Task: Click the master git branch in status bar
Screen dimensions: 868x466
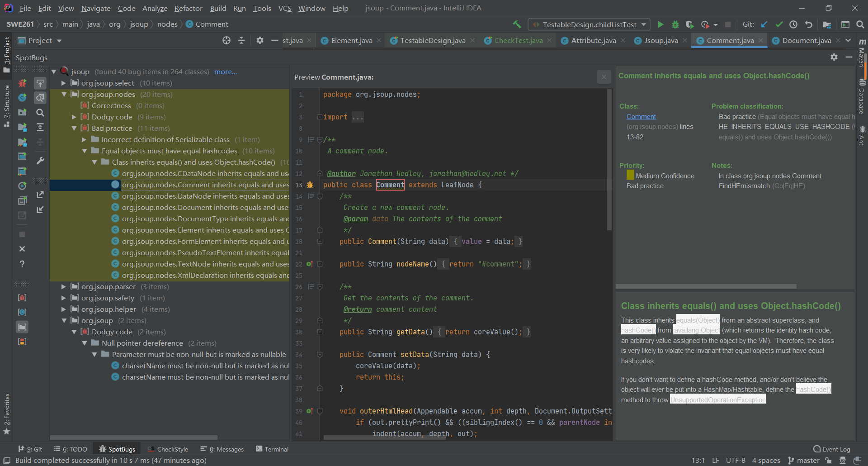Action: (804, 461)
